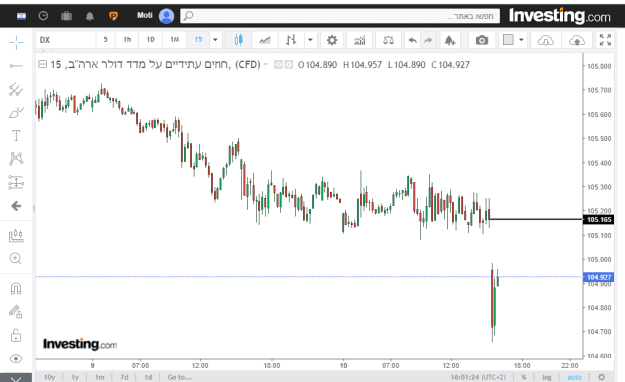
Task: Open the pitchfork drawing tools
Action: 16,89
